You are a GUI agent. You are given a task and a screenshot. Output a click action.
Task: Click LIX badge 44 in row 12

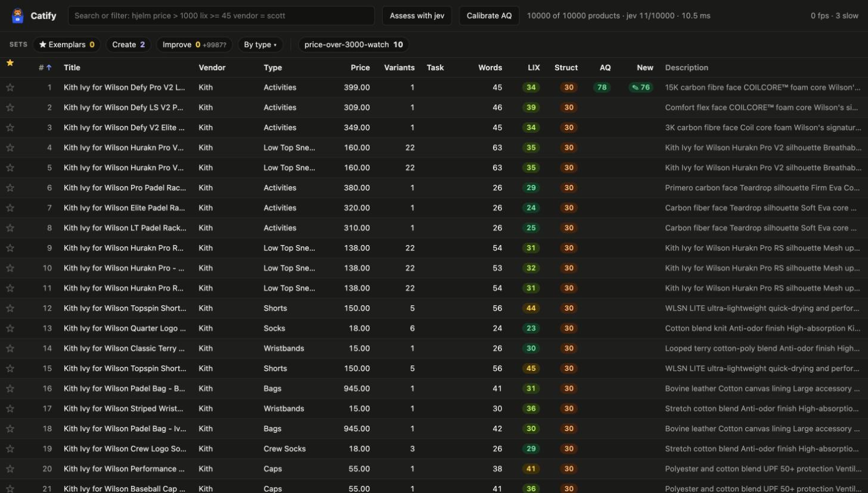[x=531, y=308]
